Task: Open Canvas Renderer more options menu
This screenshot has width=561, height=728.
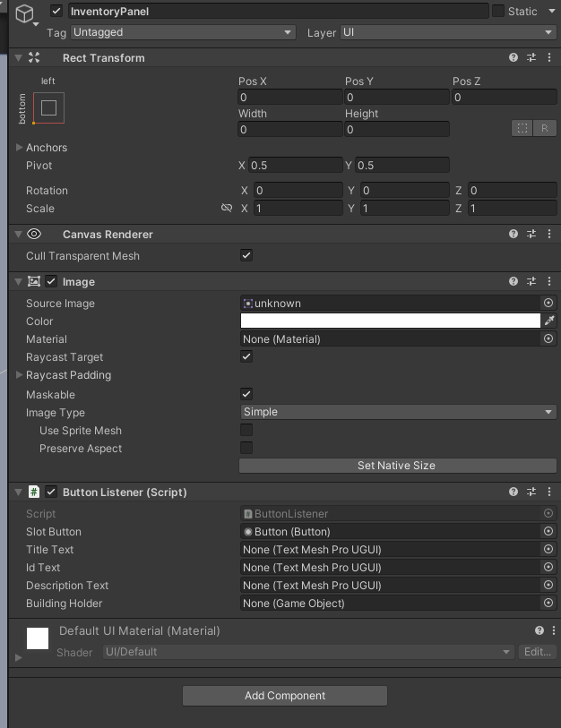Action: [x=549, y=234]
